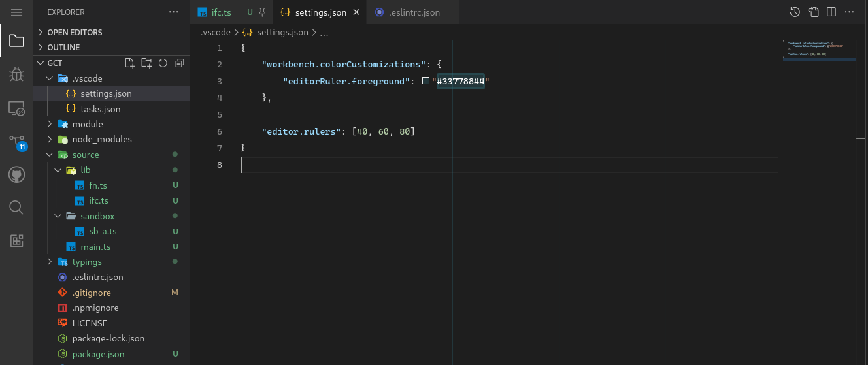Viewport: 868px width, 365px height.
Task: Open the Run and Debug view
Action: pyautogui.click(x=16, y=74)
